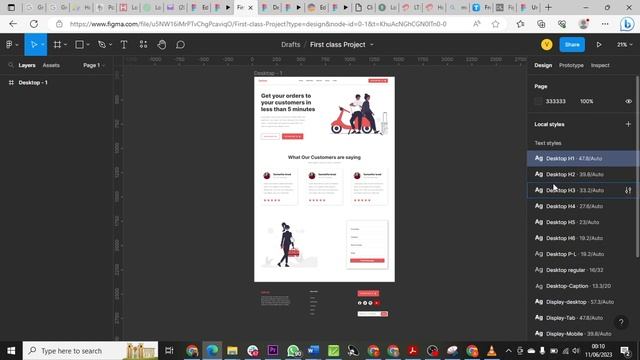Click the Present play icon
The image size is (640, 360).
point(599,44)
